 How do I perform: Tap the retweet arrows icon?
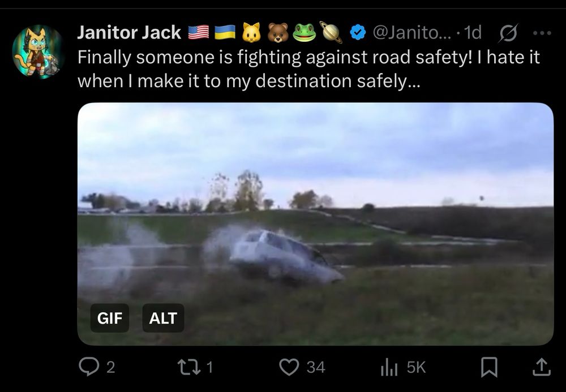[190, 367]
